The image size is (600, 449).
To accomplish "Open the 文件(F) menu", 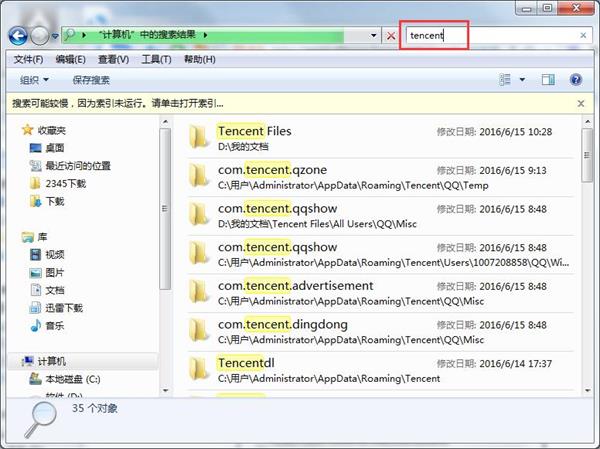I will pos(28,59).
